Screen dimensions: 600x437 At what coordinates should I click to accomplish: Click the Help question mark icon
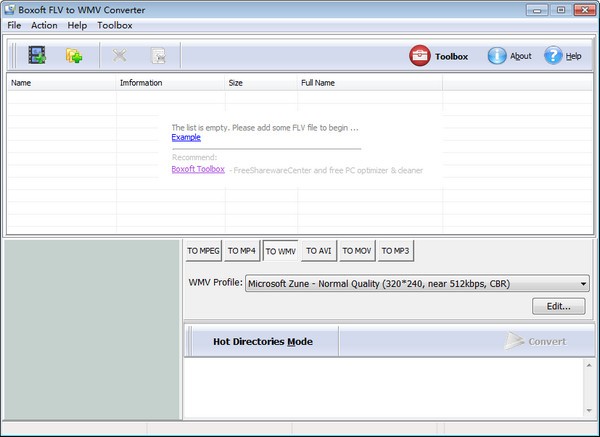click(x=553, y=56)
